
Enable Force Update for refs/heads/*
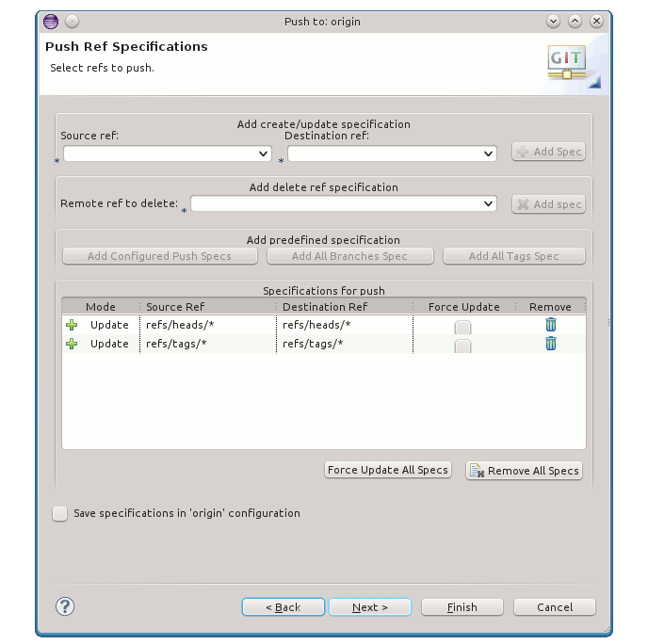(462, 327)
